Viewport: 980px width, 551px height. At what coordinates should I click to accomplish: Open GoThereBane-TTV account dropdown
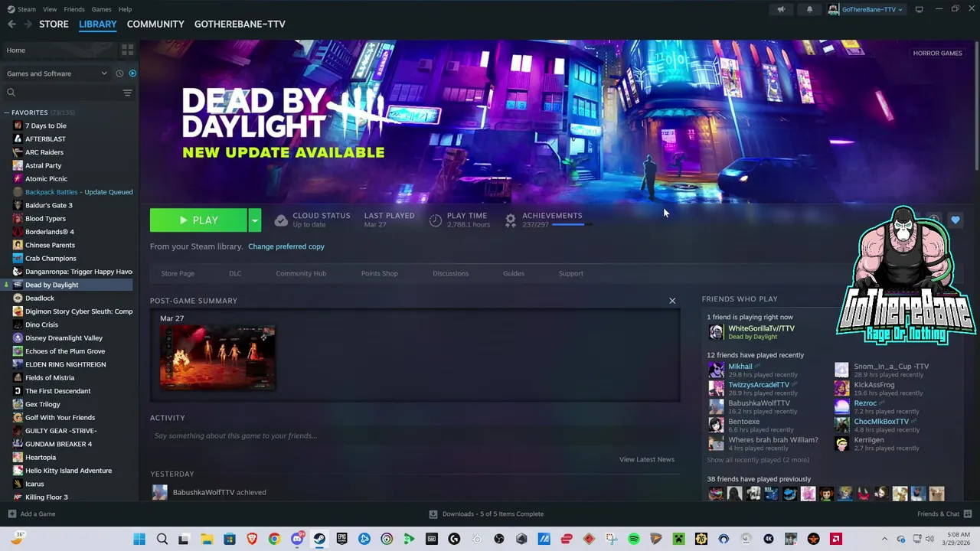pyautogui.click(x=865, y=9)
